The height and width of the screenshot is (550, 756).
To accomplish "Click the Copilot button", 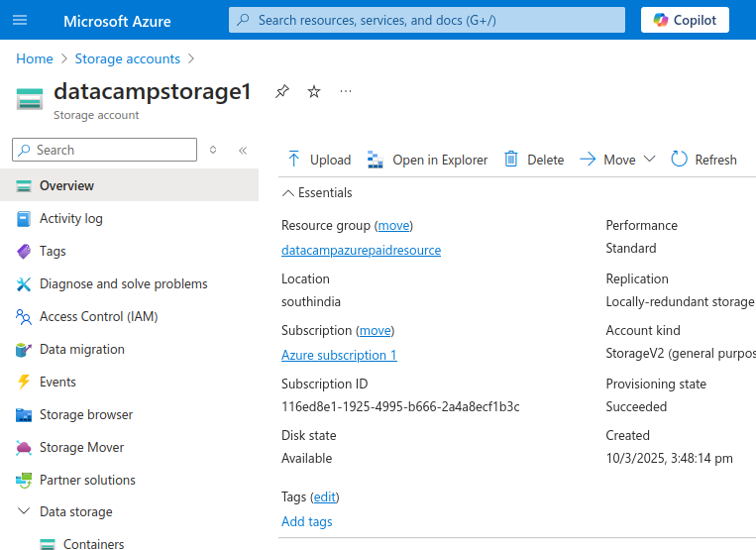I will coord(685,20).
